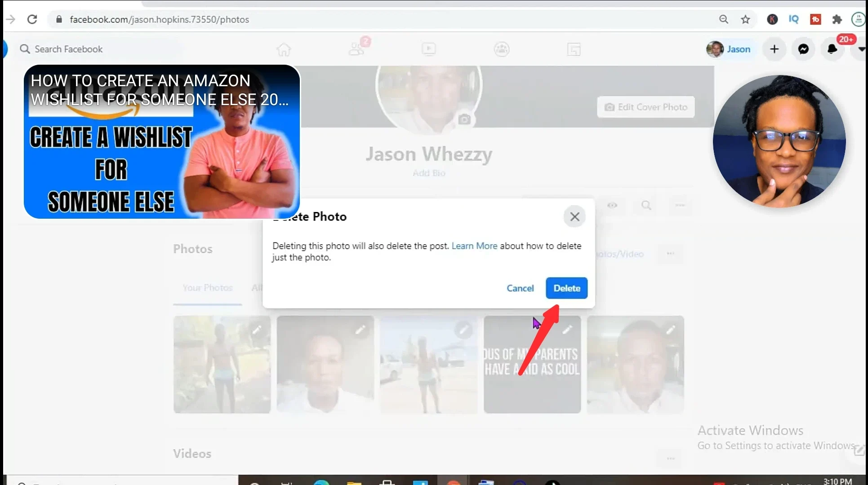Click the Add Bio link
The height and width of the screenshot is (485, 868).
pyautogui.click(x=429, y=173)
